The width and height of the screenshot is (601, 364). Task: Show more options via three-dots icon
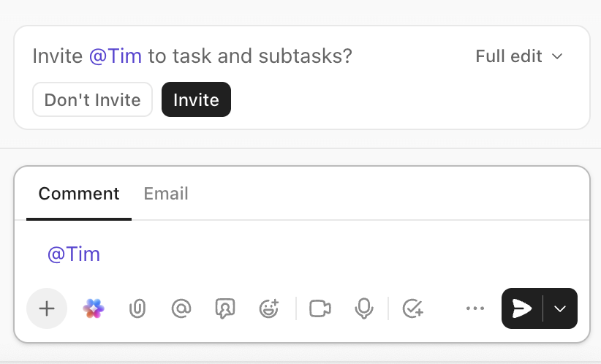tap(475, 308)
